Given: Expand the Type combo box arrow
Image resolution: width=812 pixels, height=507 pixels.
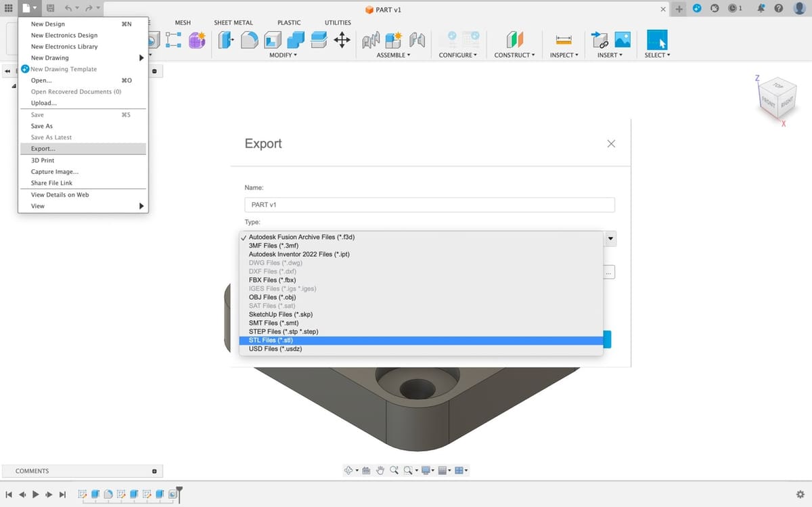Looking at the screenshot, I should click(x=611, y=238).
